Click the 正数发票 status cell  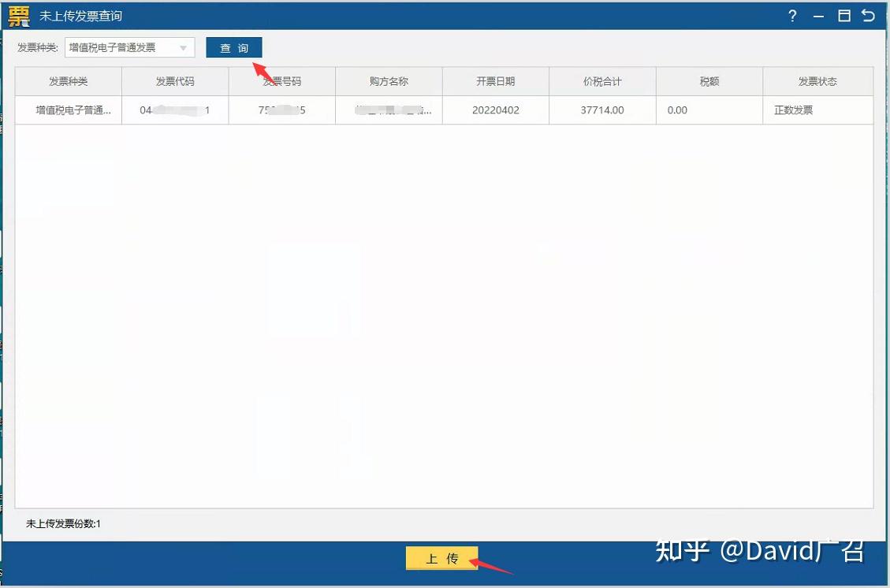coord(792,110)
